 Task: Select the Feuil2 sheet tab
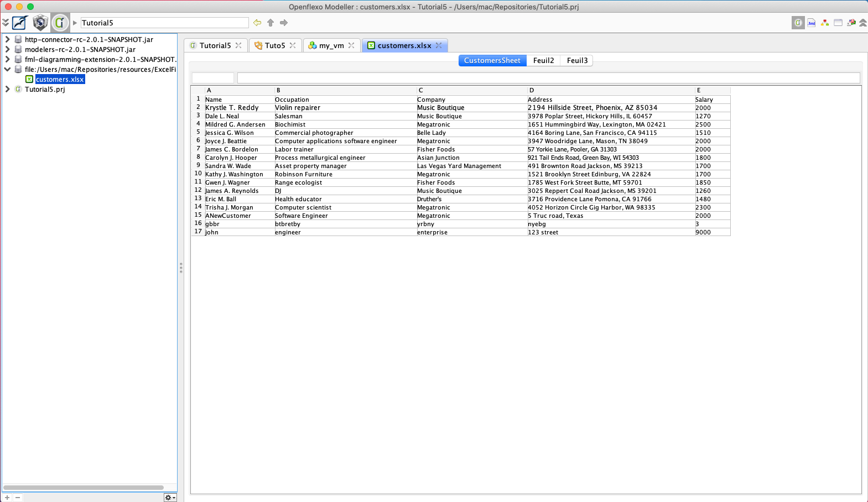tap(543, 60)
